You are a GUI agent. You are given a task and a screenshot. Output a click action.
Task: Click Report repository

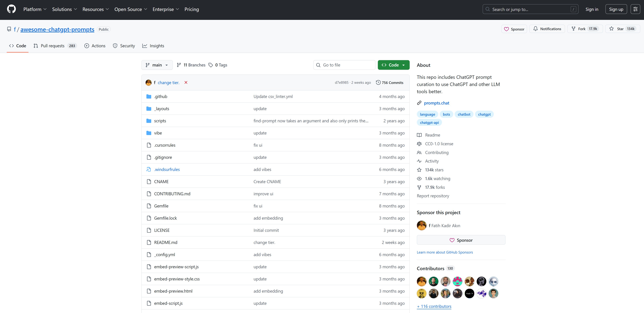click(x=433, y=196)
